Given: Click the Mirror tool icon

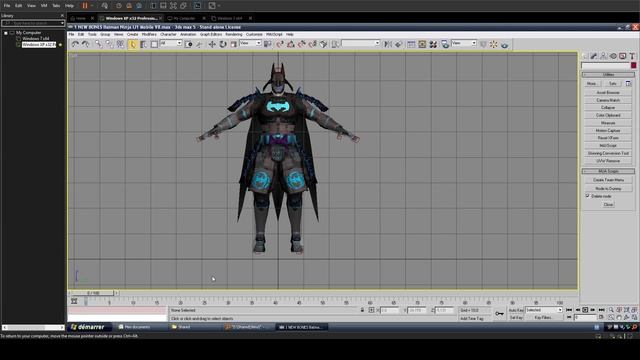Looking at the screenshot, I should (x=388, y=44).
